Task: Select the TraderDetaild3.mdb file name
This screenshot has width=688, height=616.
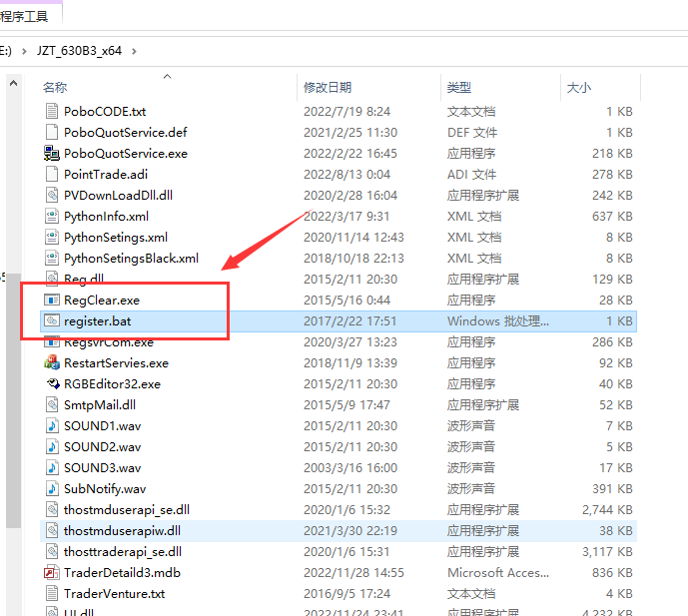Action: click(123, 572)
